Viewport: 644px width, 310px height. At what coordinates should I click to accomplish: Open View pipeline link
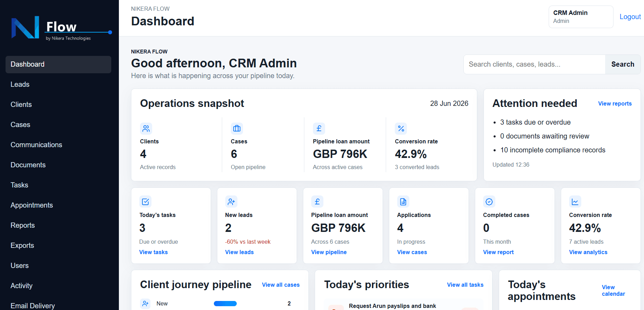point(329,252)
